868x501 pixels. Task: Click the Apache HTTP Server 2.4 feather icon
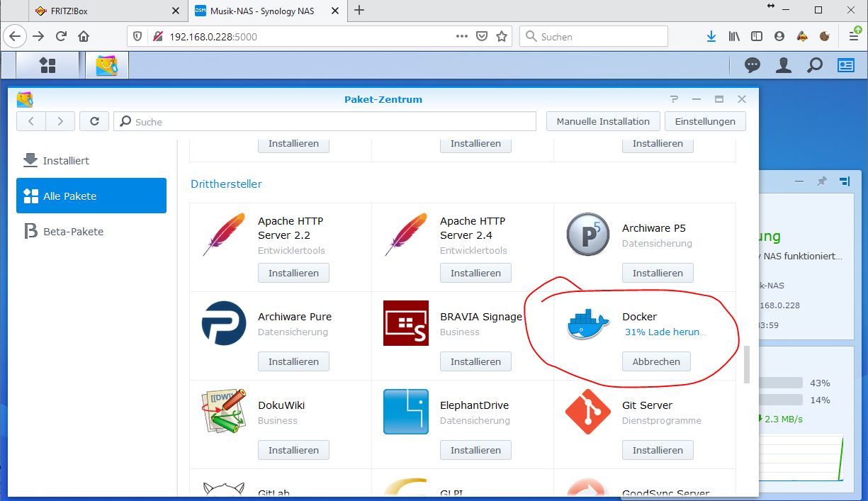pyautogui.click(x=405, y=234)
